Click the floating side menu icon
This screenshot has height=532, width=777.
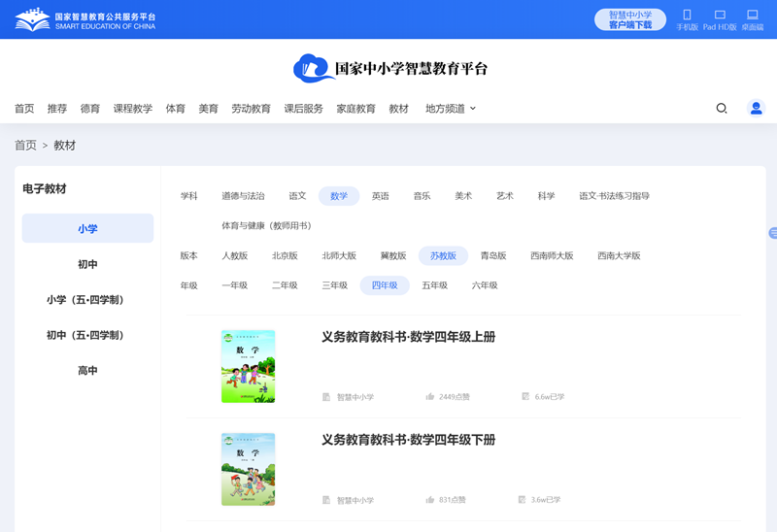click(x=772, y=233)
